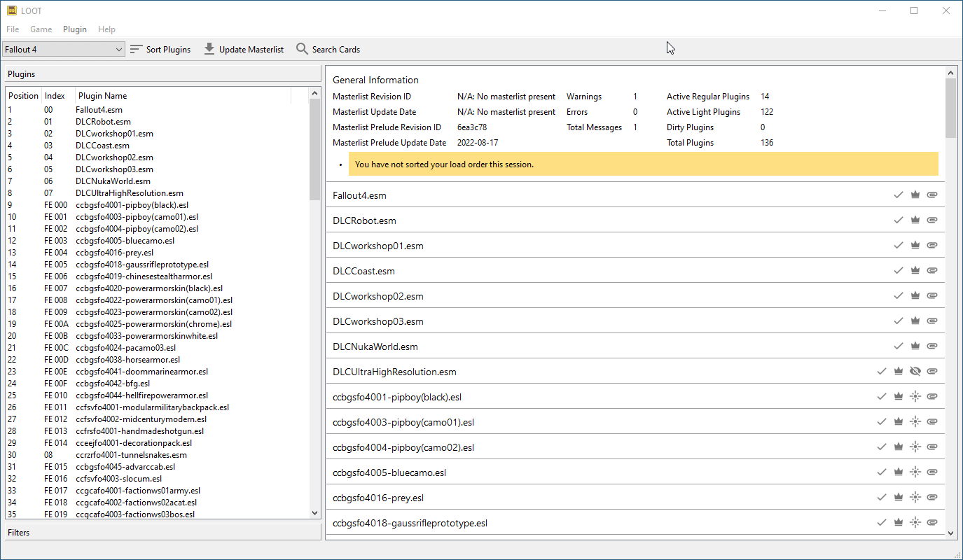This screenshot has height=560, width=963.
Task: Click the crown icon on DLCCoast.esm card
Action: coord(915,271)
